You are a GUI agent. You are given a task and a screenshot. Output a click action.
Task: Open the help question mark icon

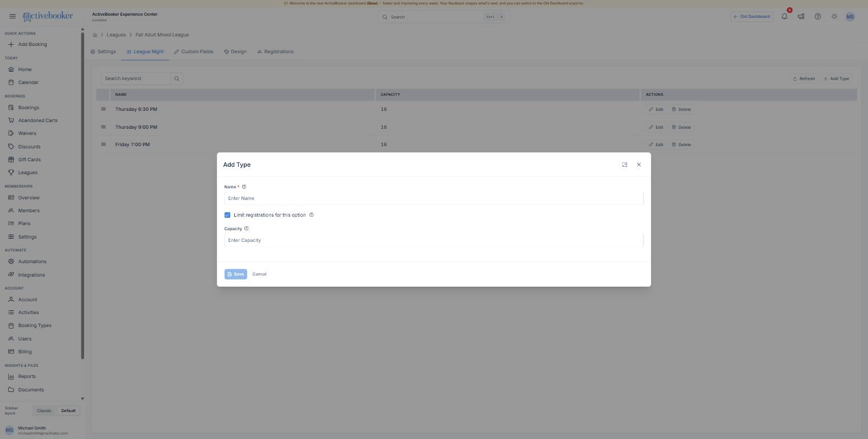[x=818, y=17]
